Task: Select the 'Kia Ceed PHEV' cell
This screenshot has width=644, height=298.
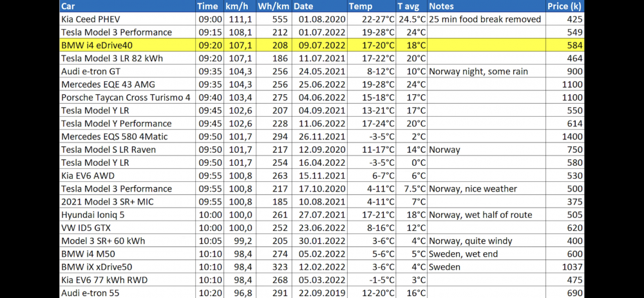Action: pyautogui.click(x=128, y=19)
